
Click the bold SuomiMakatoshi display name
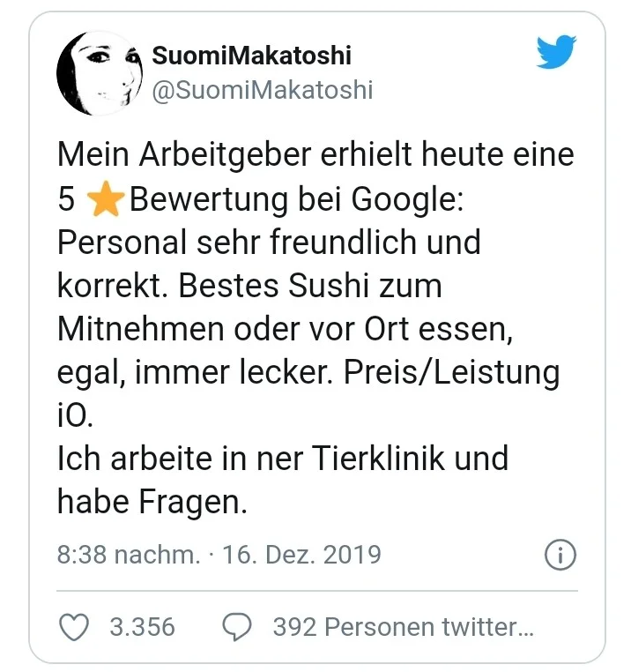pos(251,56)
